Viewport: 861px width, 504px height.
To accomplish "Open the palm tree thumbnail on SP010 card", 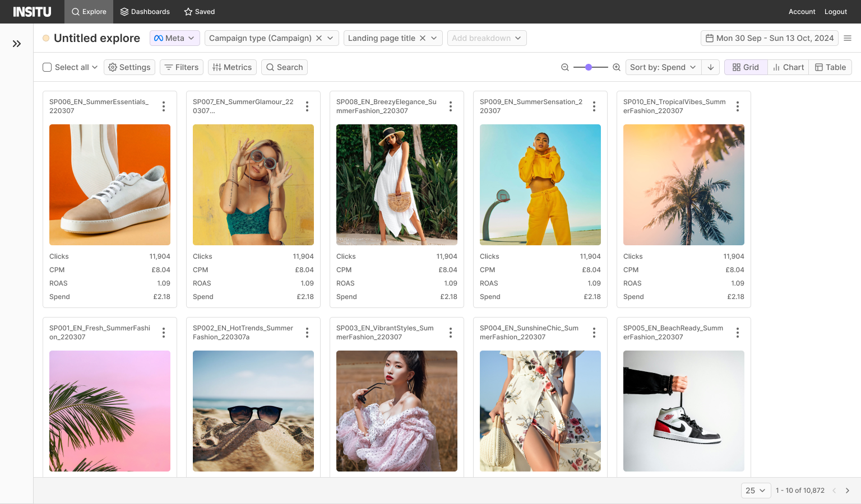I will point(684,185).
